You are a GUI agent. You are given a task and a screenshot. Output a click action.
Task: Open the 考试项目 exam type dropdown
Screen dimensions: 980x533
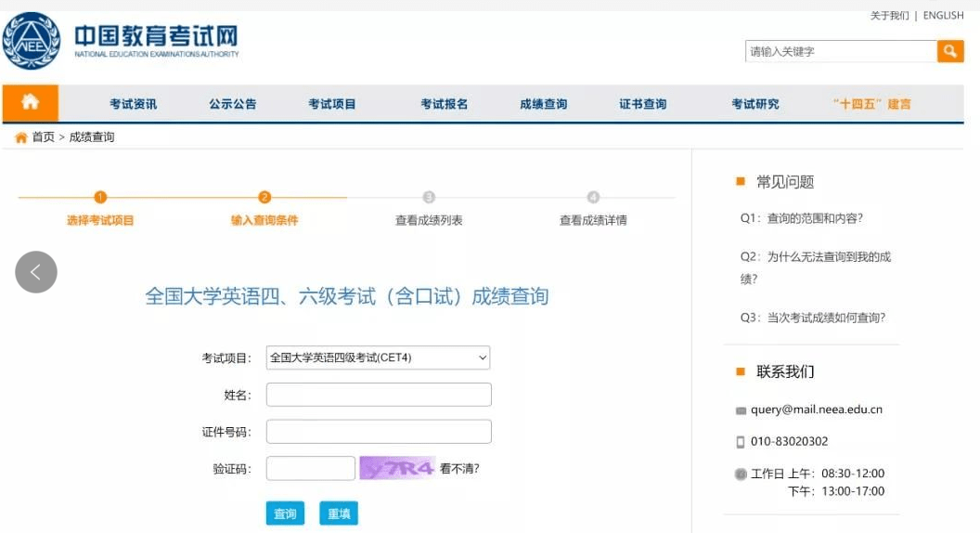point(378,357)
